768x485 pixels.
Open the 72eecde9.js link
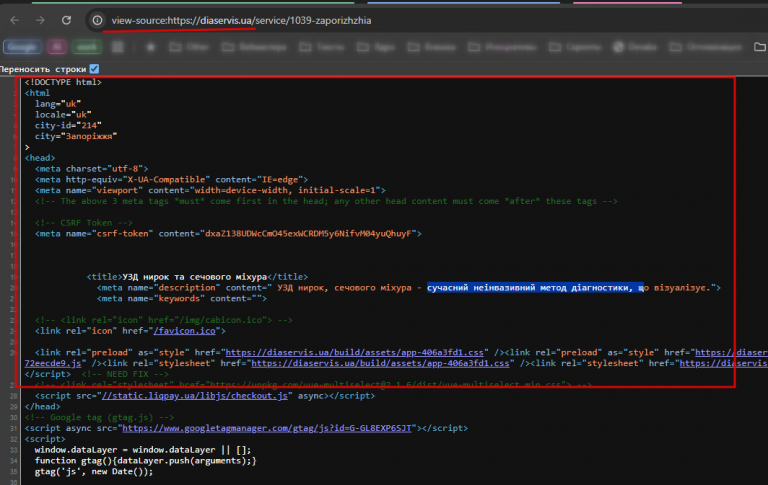(53, 363)
